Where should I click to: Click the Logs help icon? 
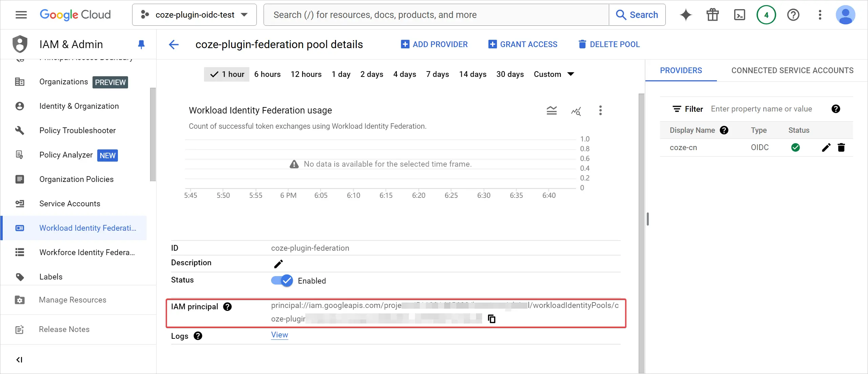[198, 336]
